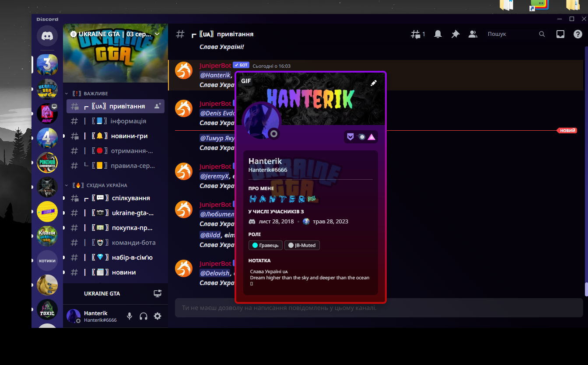Click the middle profile badge icon
The height and width of the screenshot is (365, 588).
coord(361,137)
